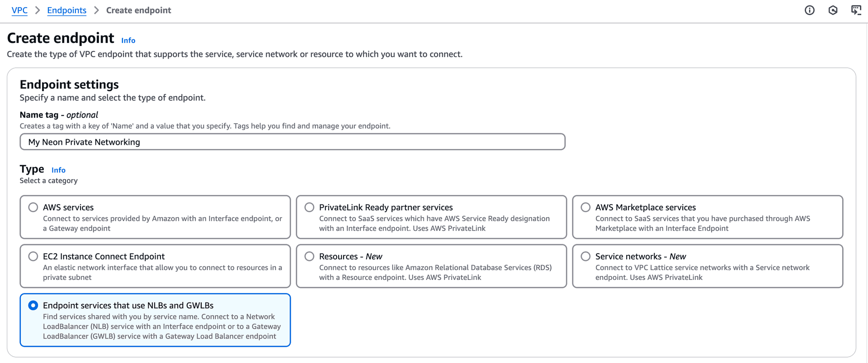Click the 'Name tag - optional' label
Image resolution: width=868 pixels, height=363 pixels.
point(59,115)
